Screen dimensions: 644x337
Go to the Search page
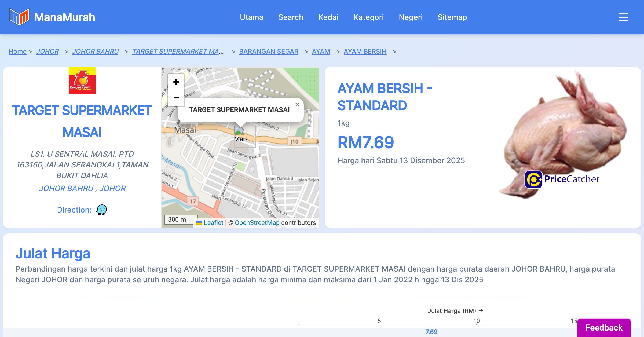[x=291, y=17]
